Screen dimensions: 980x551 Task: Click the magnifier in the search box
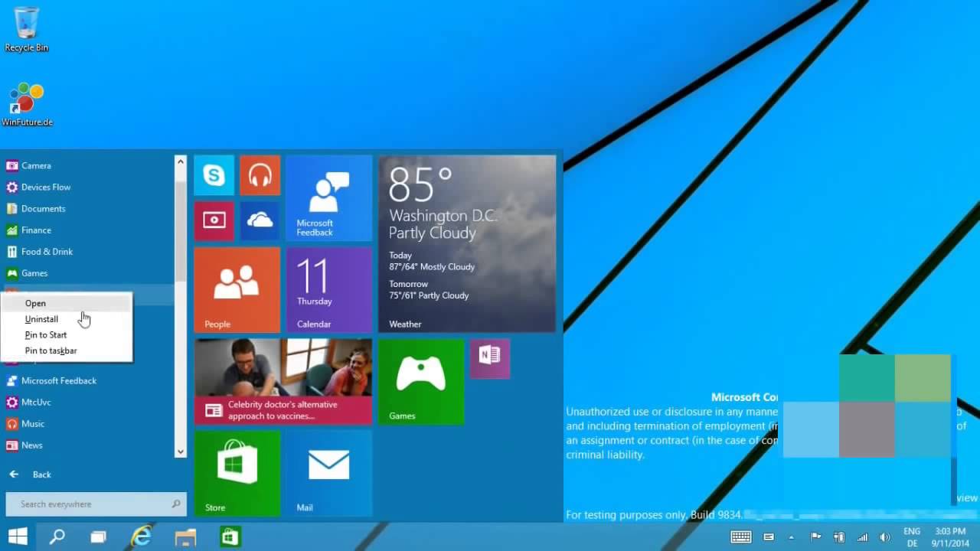click(176, 504)
